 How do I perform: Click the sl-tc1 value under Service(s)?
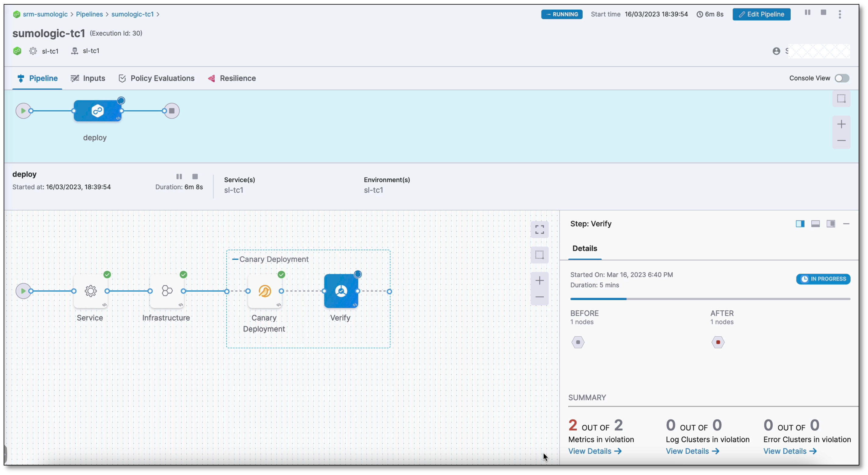tap(234, 190)
